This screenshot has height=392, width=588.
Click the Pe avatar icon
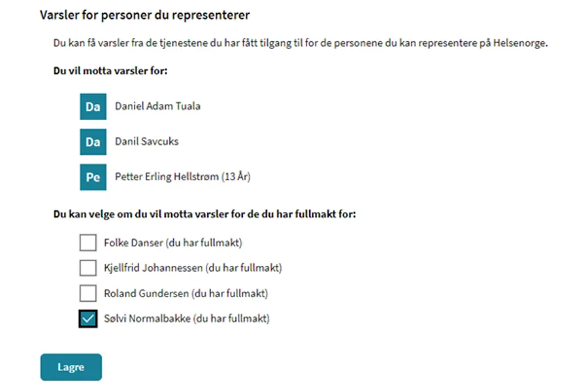[93, 177]
